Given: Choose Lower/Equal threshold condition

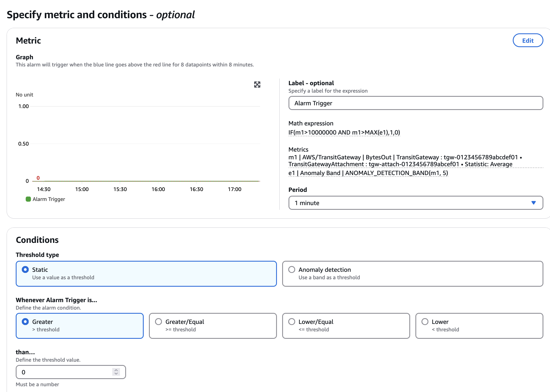Looking at the screenshot, I should [x=292, y=322].
